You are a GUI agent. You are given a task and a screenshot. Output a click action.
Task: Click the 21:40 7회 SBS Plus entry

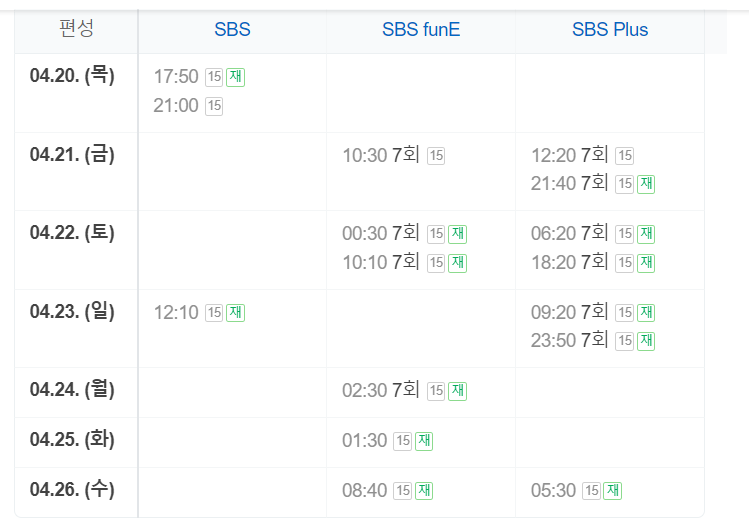[x=569, y=183]
